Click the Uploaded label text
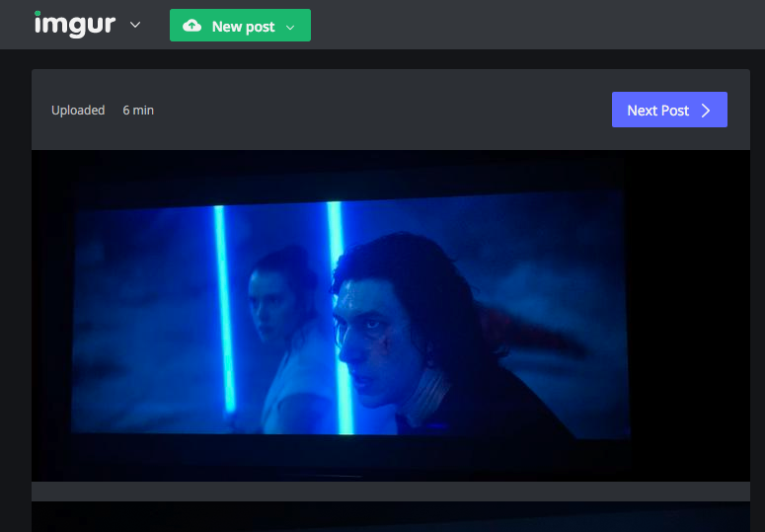This screenshot has width=765, height=532. 78,111
